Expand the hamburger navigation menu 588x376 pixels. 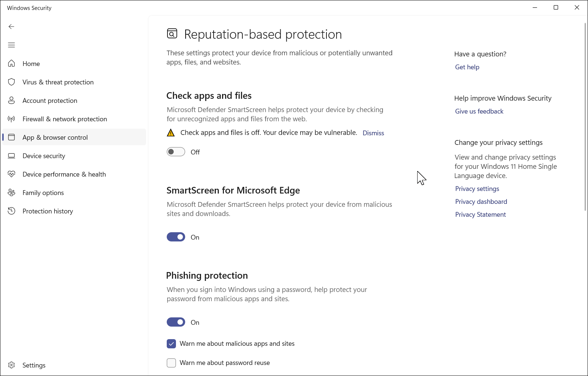[x=11, y=45]
